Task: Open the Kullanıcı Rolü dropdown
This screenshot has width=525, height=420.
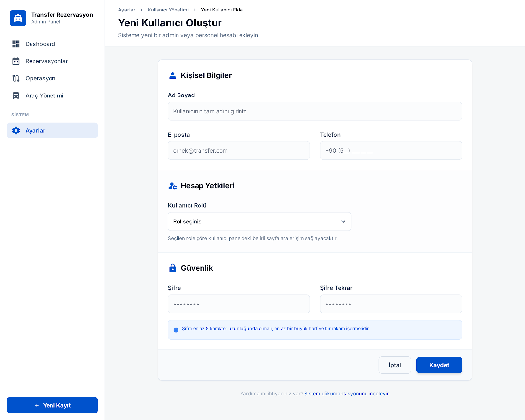Action: click(x=259, y=221)
